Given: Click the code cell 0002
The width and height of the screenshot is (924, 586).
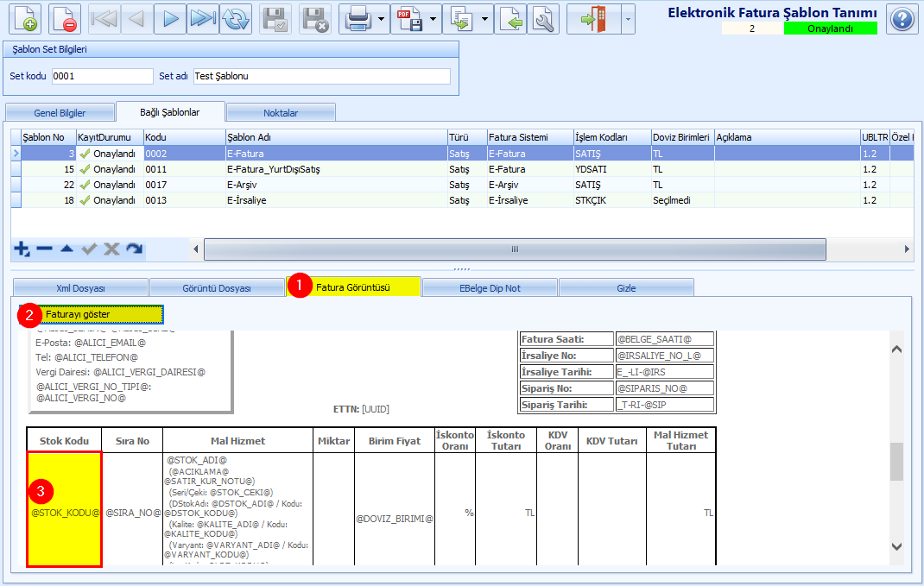Looking at the screenshot, I should coord(185,154).
